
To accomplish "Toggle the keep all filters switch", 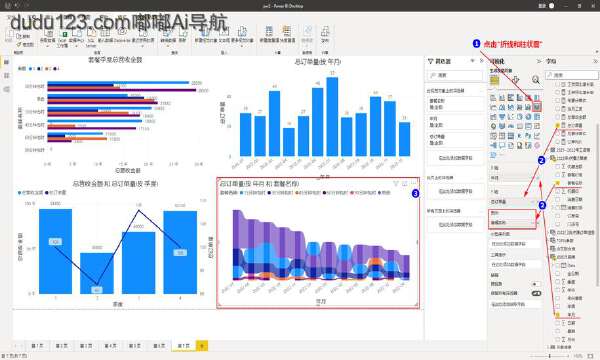I will point(536,293).
